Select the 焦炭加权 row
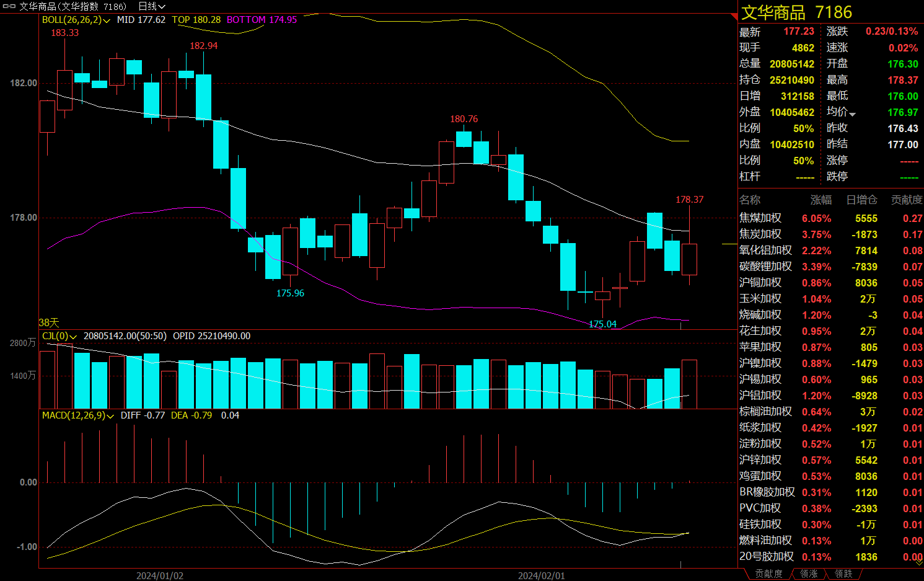The width and height of the screenshot is (924, 581). [830, 234]
